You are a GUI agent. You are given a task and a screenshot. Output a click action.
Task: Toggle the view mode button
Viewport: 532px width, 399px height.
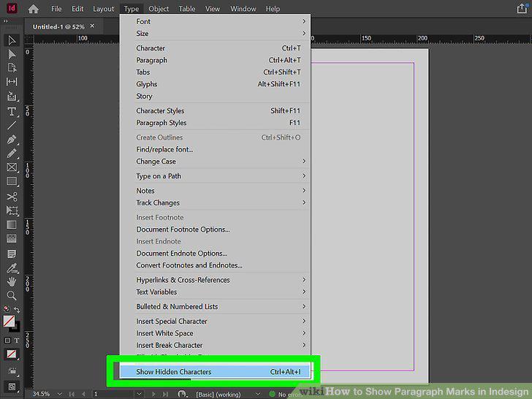(12, 370)
